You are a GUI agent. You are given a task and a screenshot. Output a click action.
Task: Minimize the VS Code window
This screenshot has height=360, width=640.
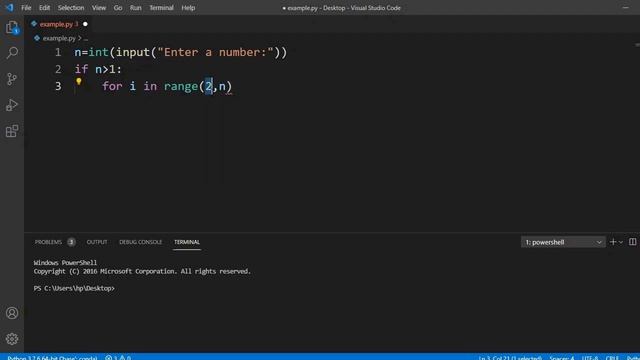(625, 8)
